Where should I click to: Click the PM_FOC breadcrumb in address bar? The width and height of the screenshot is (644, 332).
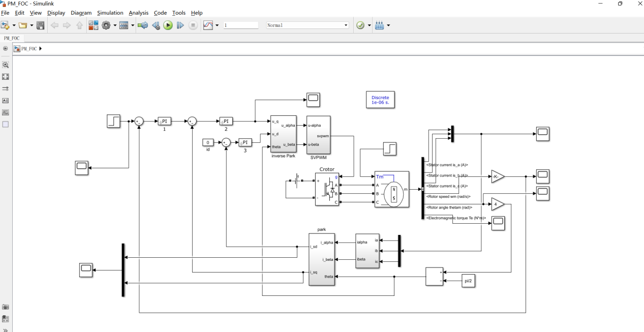tap(29, 49)
